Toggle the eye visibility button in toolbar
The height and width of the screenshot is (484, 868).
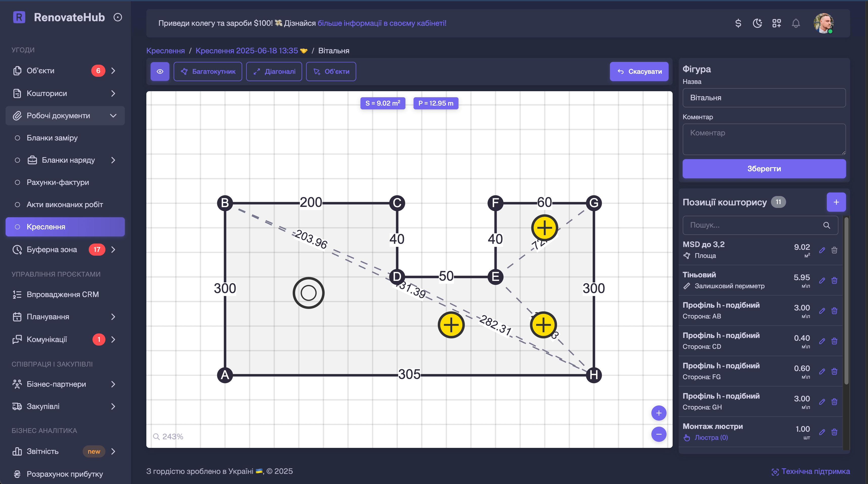[x=160, y=71]
